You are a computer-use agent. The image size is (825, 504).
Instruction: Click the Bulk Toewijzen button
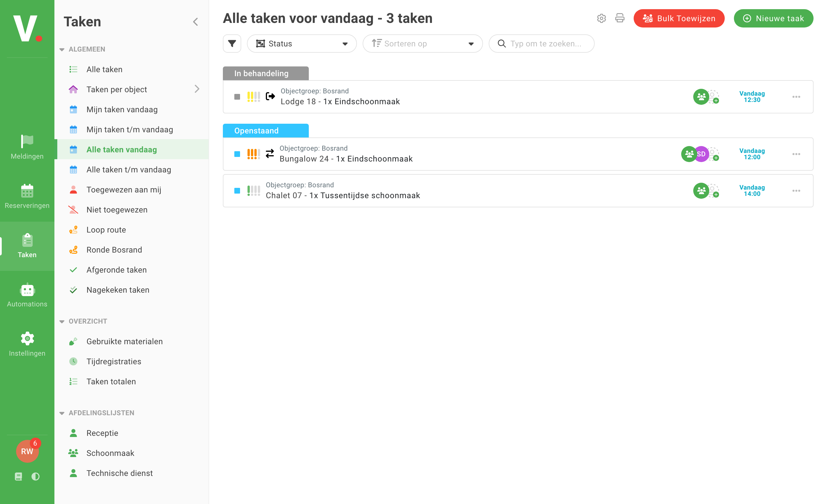(x=679, y=18)
